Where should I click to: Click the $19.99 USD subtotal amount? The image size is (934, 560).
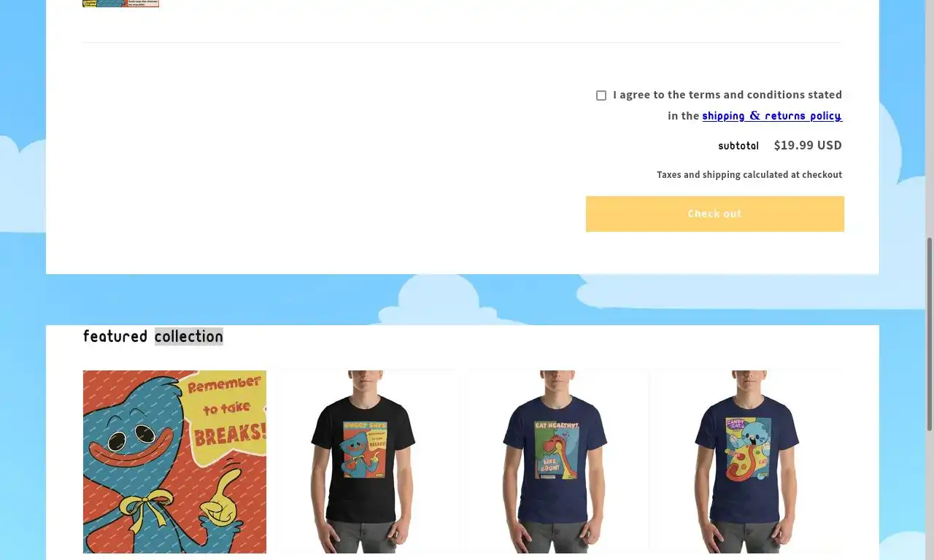(x=808, y=145)
